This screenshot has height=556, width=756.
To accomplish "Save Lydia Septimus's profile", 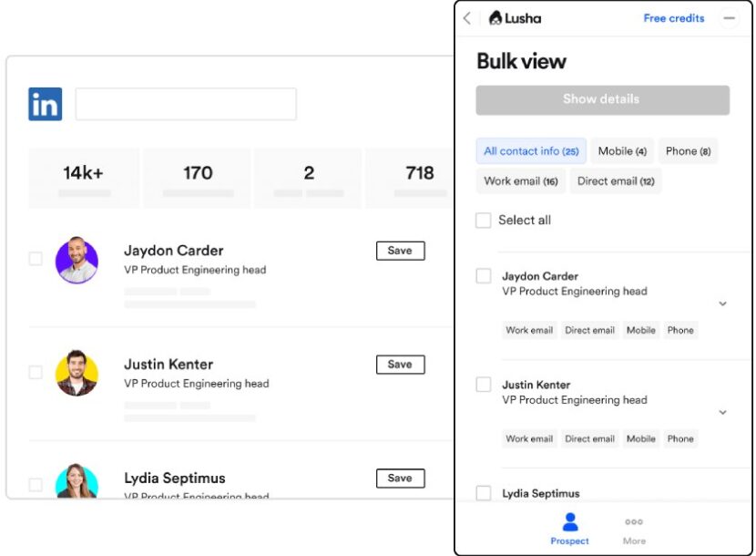I will coord(400,478).
